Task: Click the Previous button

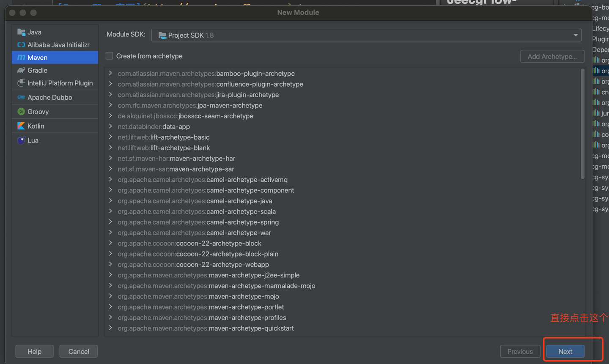Action: coord(520,351)
